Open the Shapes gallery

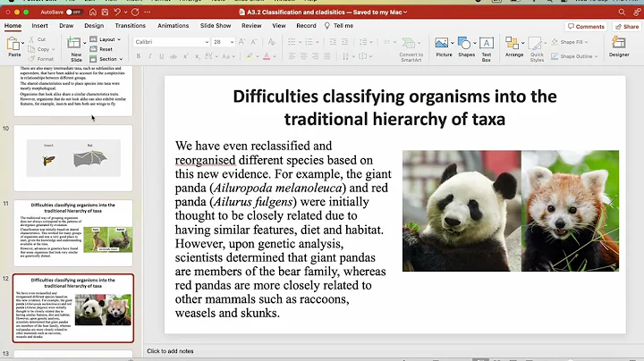pos(466,47)
